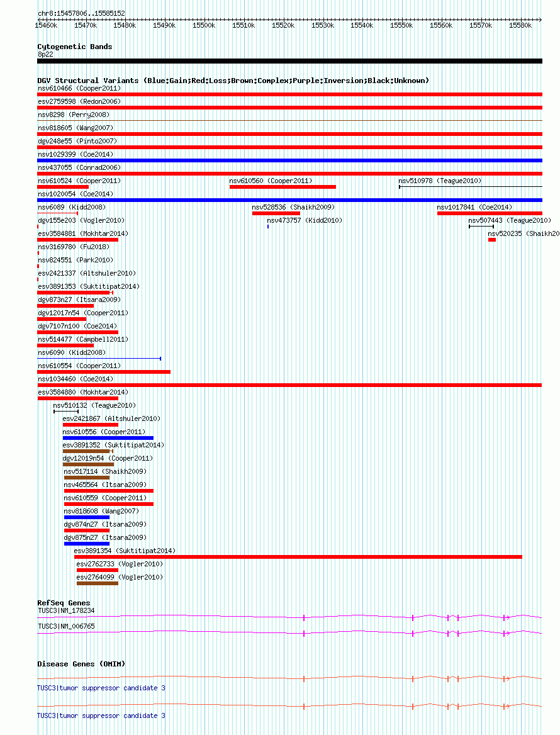Open TUSC3|NM_006765 RefSeq gene
560x735 pixels.
tap(66, 626)
